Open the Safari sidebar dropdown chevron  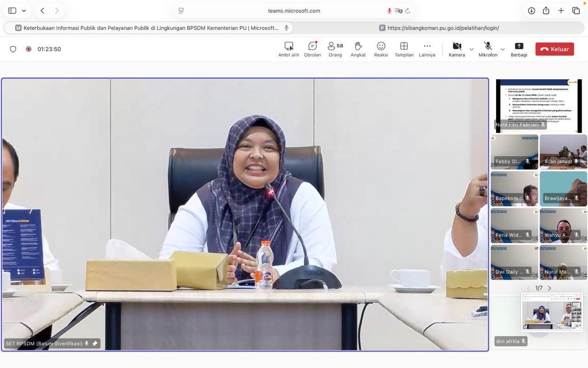[x=24, y=11]
